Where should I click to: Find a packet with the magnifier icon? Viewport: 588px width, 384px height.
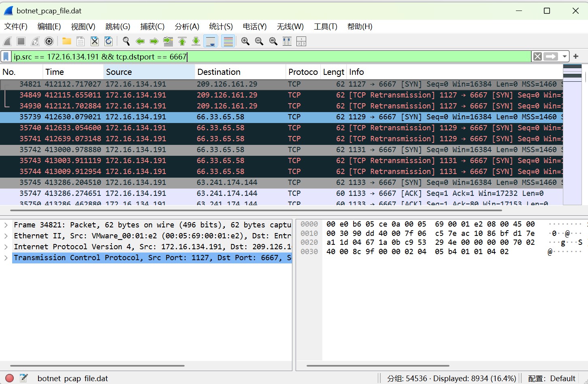(x=126, y=41)
